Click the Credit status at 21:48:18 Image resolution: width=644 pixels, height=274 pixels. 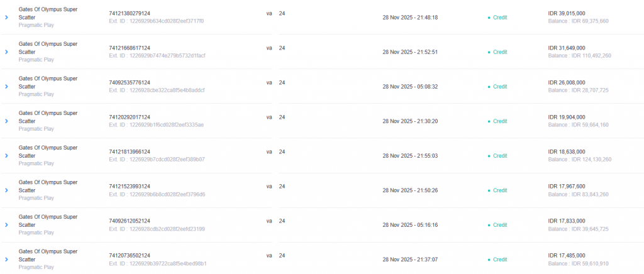coord(499,18)
